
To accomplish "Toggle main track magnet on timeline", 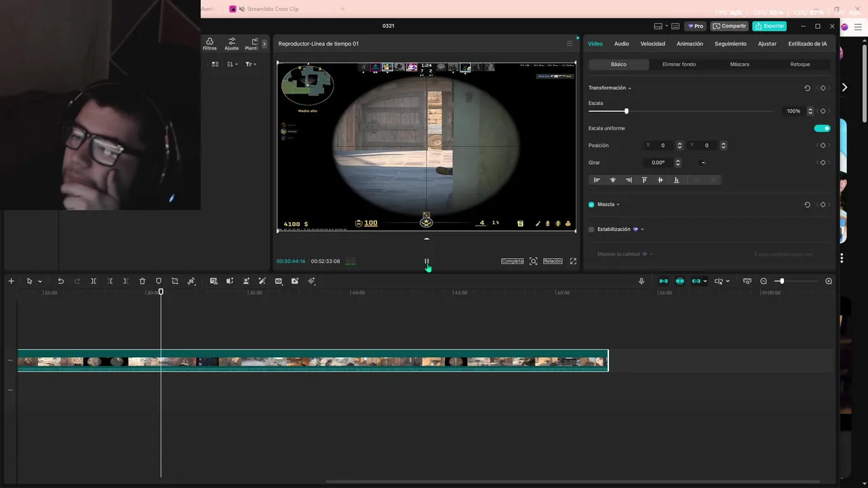I will coord(663,281).
